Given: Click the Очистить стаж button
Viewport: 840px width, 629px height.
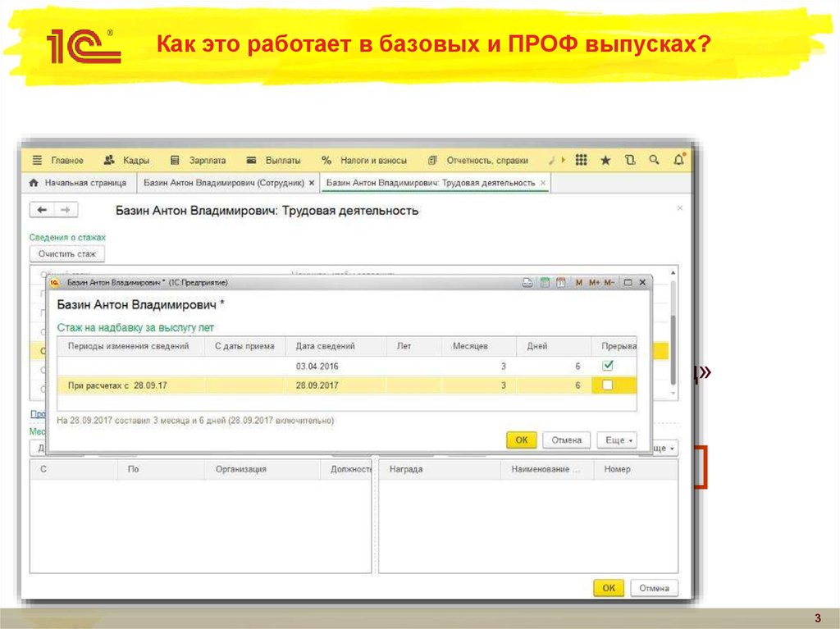Looking at the screenshot, I should tap(67, 253).
